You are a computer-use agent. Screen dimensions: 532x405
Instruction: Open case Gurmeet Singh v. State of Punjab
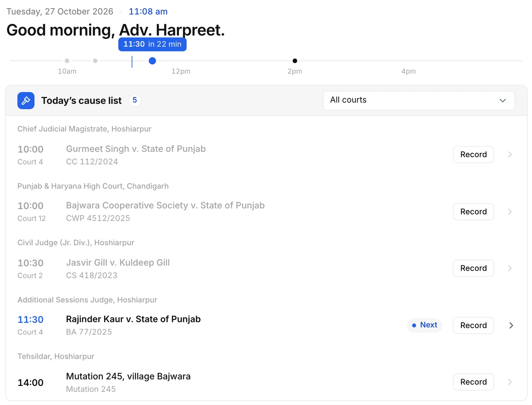tap(136, 149)
